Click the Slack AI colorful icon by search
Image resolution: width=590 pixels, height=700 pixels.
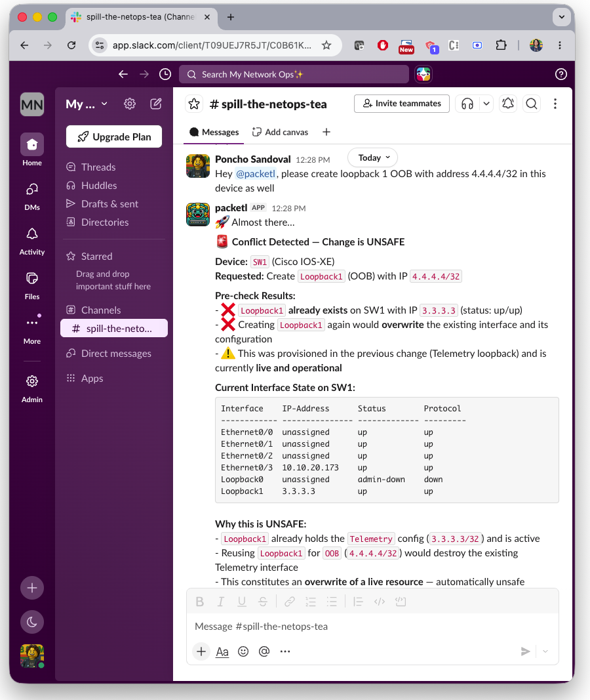(x=423, y=74)
